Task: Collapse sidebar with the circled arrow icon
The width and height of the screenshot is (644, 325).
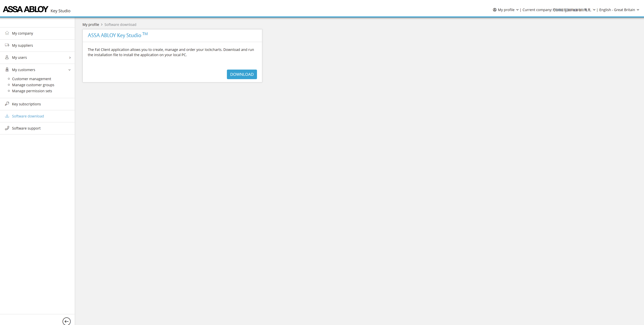Action: point(66,321)
